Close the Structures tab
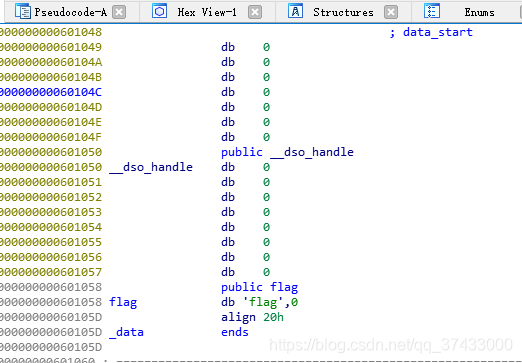The image size is (522, 363). (391, 12)
